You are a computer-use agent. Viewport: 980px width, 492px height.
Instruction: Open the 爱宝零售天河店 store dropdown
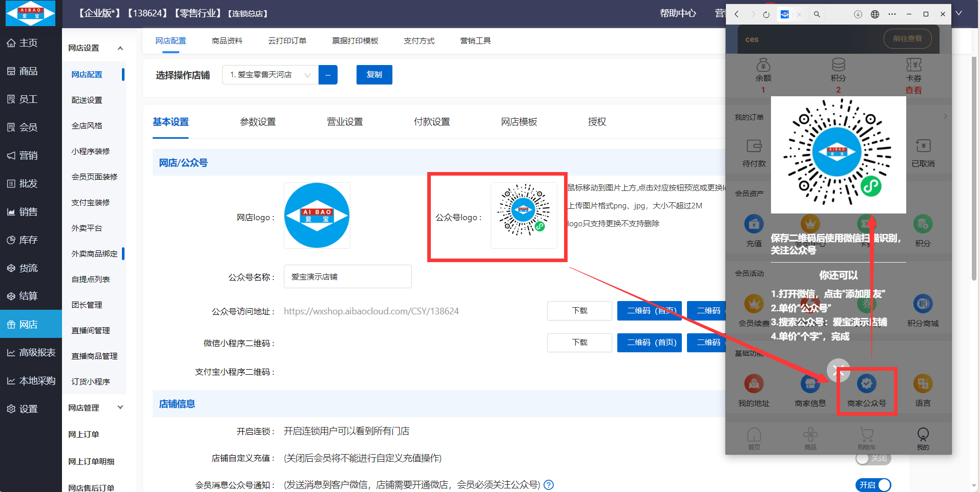(270, 75)
